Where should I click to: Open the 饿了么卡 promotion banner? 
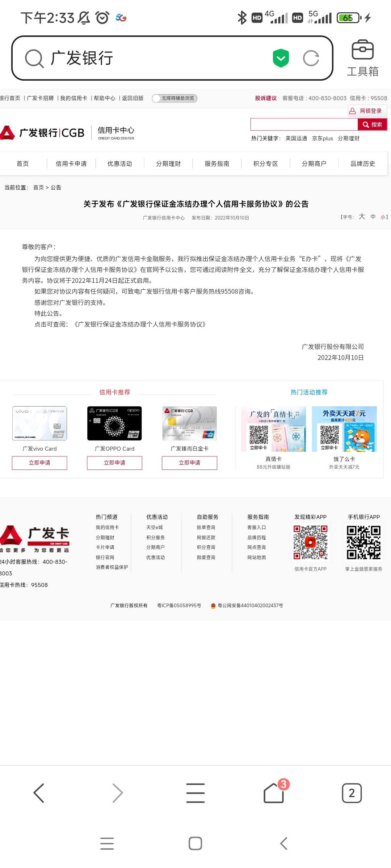click(x=344, y=429)
